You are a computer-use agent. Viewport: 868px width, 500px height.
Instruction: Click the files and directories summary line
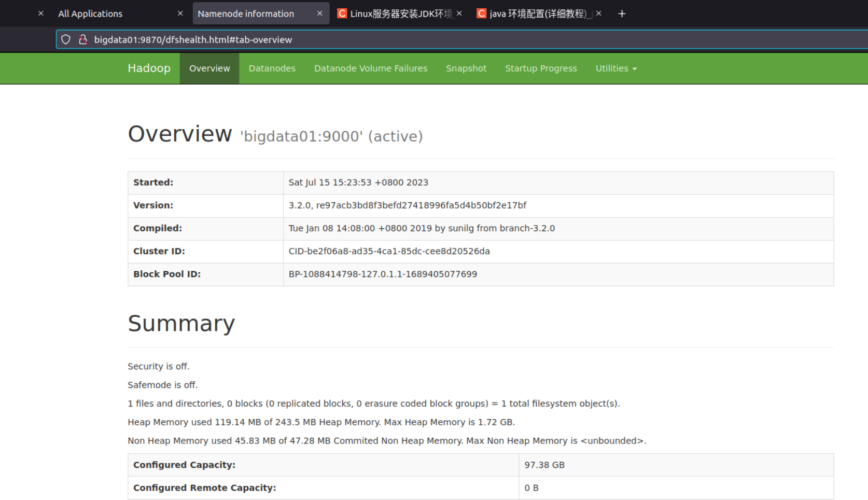[x=374, y=404]
